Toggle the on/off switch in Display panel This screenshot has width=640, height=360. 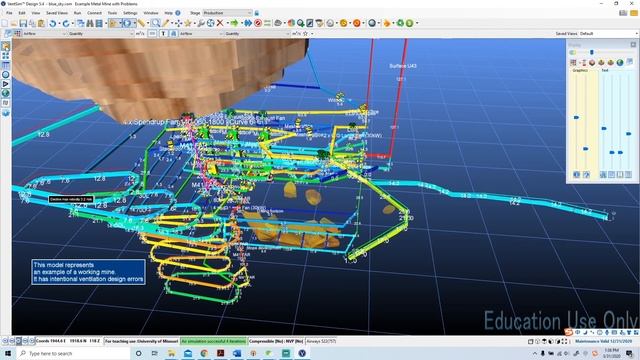click(572, 52)
